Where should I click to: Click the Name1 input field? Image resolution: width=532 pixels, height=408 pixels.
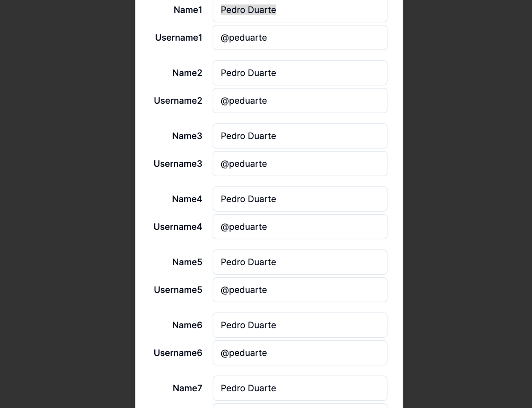point(300,10)
